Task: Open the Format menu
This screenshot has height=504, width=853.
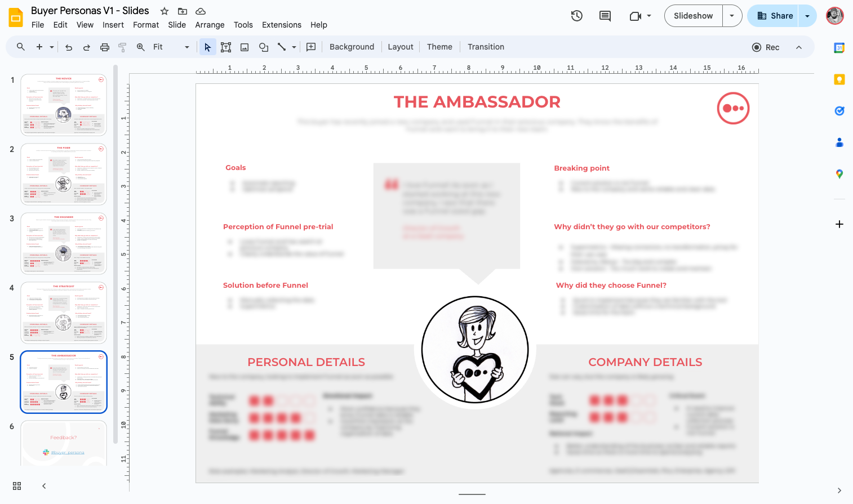Action: click(x=146, y=25)
